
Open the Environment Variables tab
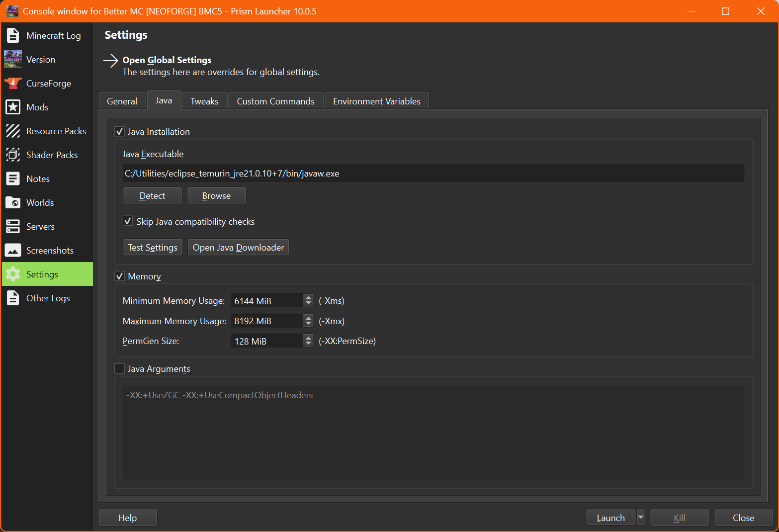376,101
